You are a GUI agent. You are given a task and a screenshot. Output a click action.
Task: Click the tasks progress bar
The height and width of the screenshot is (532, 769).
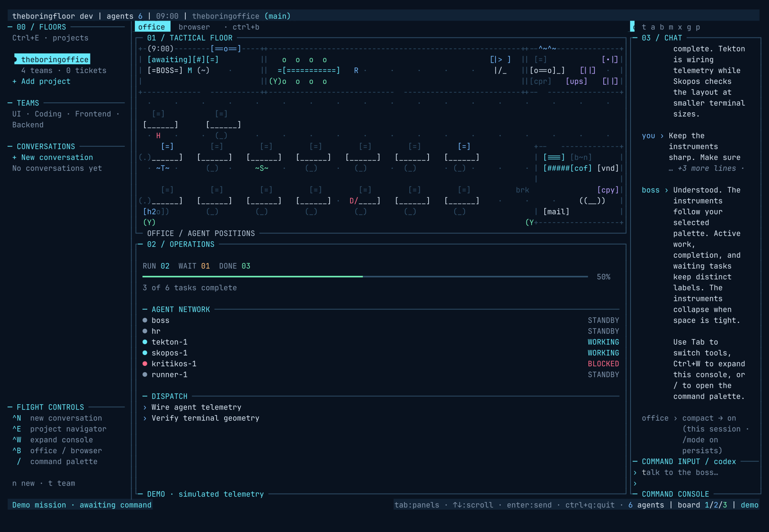[x=365, y=277]
